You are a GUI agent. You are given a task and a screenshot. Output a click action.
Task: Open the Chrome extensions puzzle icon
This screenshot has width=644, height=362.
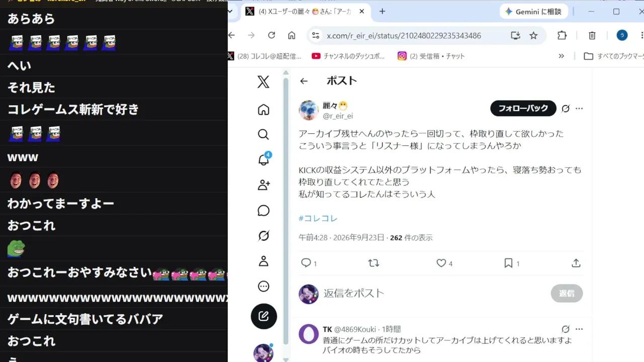[562, 35]
